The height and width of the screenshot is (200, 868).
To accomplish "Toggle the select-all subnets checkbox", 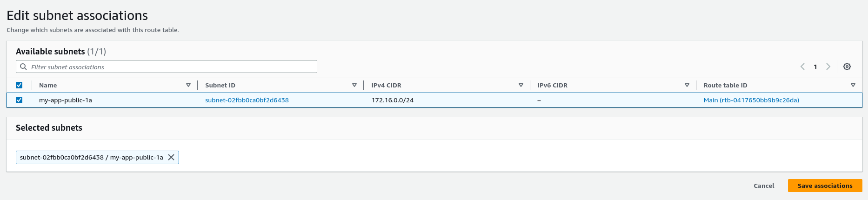I will pyautogui.click(x=19, y=85).
